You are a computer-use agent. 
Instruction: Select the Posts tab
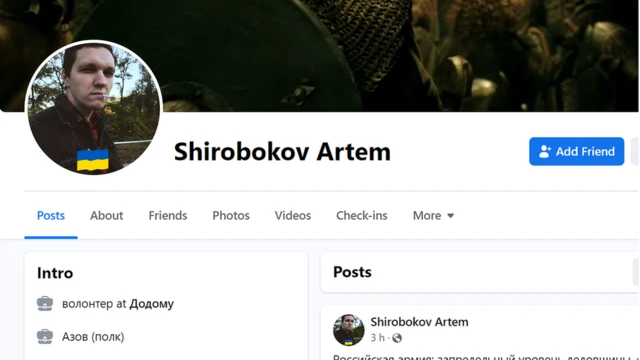(x=51, y=216)
